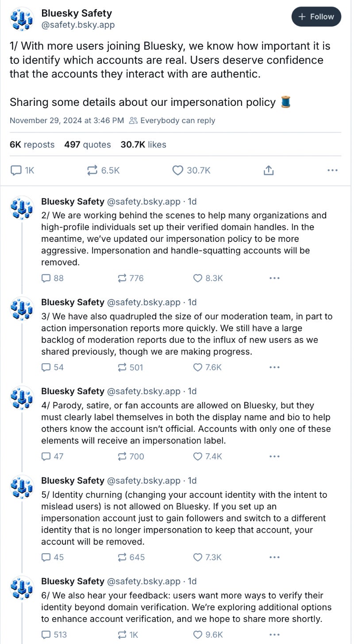Share the main post via share icon
354x644 pixels.
pyautogui.click(x=268, y=170)
